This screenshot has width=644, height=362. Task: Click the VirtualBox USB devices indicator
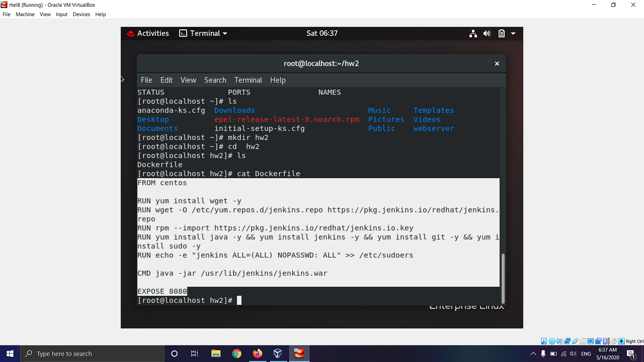[575, 341]
